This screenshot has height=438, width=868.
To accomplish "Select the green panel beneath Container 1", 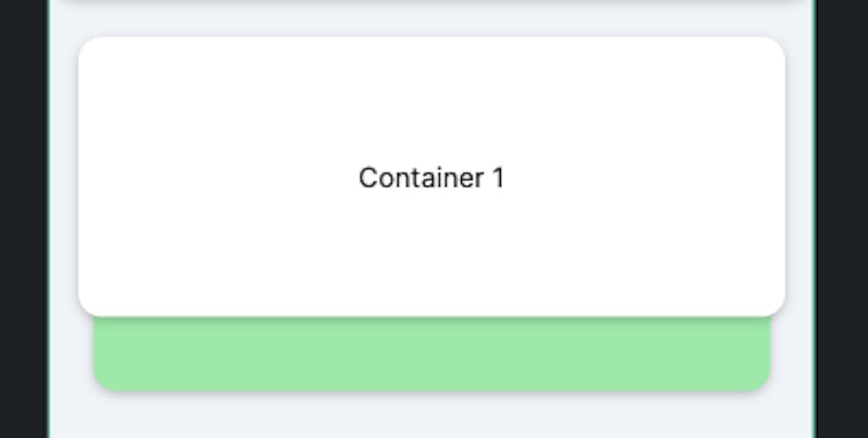I will pos(431,354).
